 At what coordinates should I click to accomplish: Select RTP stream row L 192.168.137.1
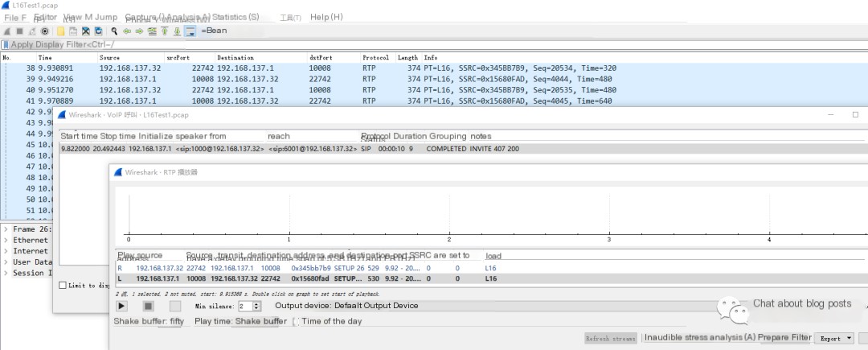[492, 278]
